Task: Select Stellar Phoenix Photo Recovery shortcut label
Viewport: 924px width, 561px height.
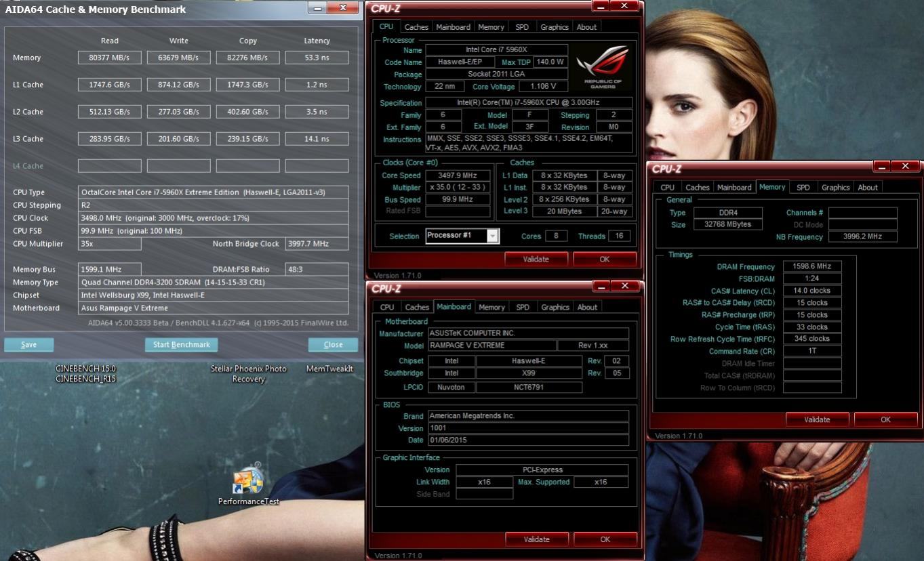Action: [x=248, y=374]
